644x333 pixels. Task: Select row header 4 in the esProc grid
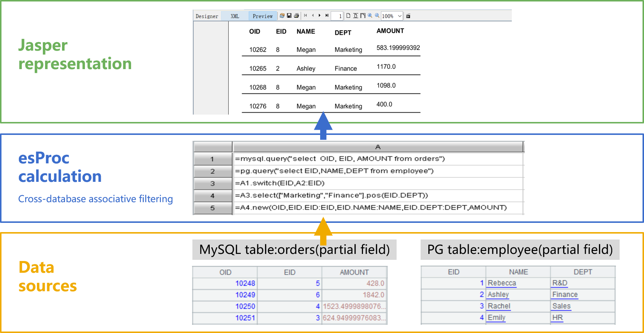point(212,196)
